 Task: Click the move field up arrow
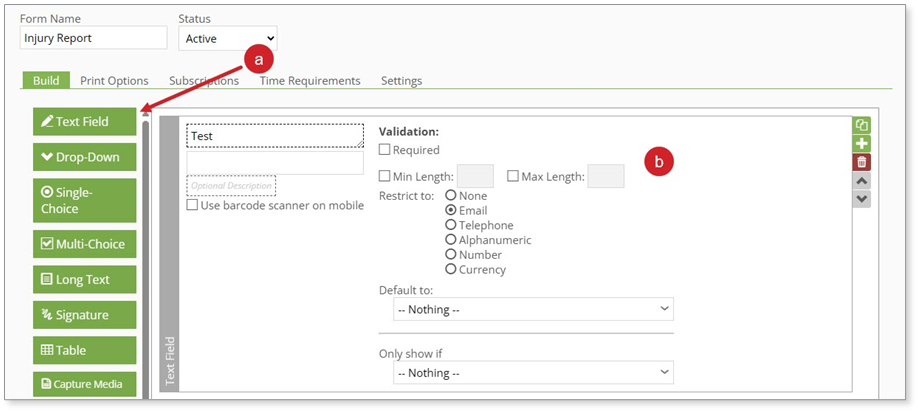(x=861, y=180)
